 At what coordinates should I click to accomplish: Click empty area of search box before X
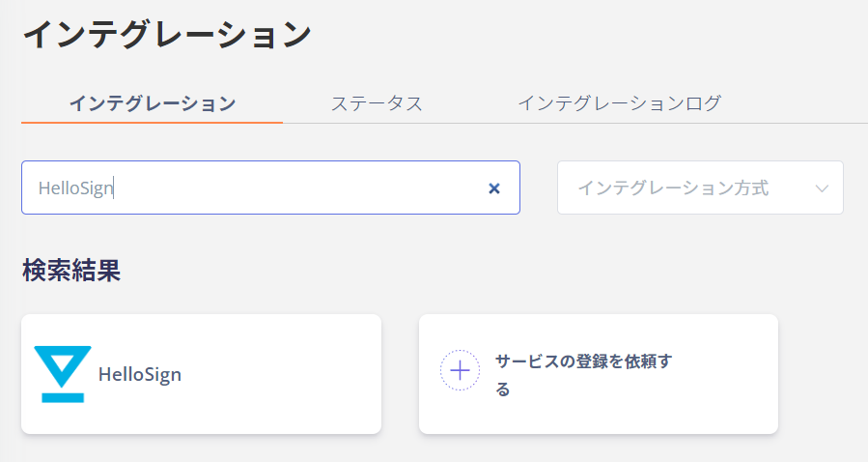pyautogui.click(x=299, y=188)
